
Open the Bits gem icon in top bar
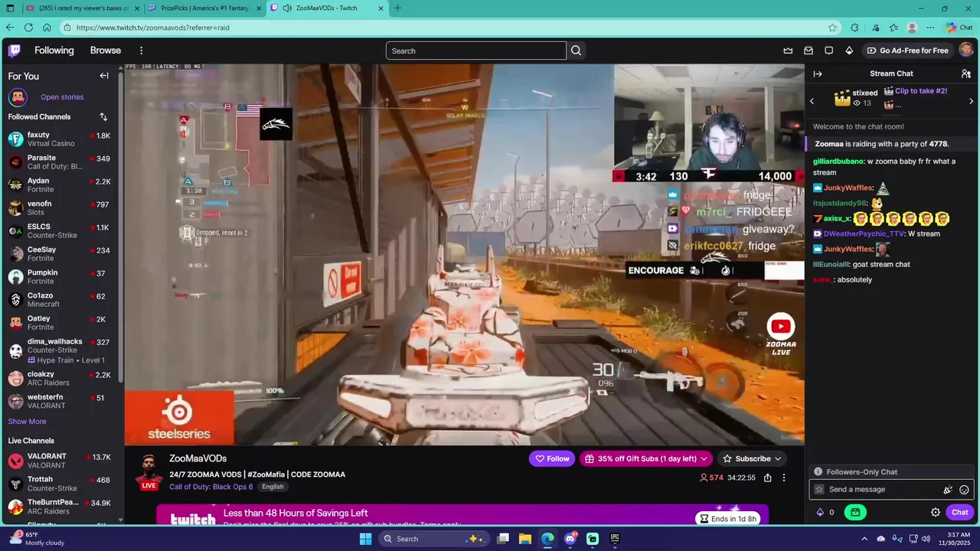coord(849,51)
